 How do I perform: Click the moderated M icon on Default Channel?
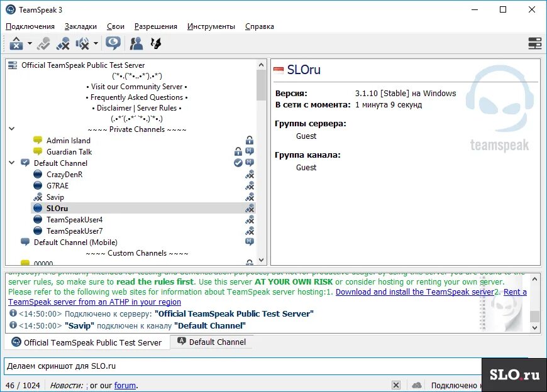coord(250,162)
